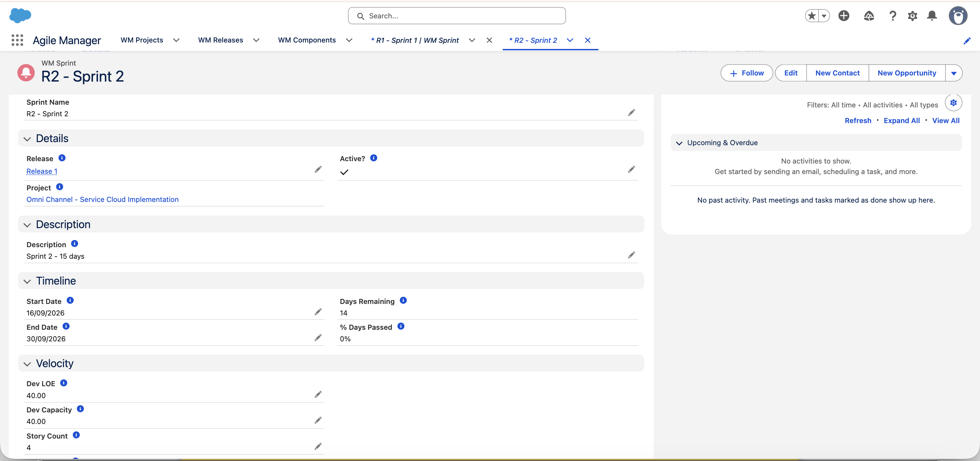Show info tooltip for Days Remaining

[x=403, y=300]
